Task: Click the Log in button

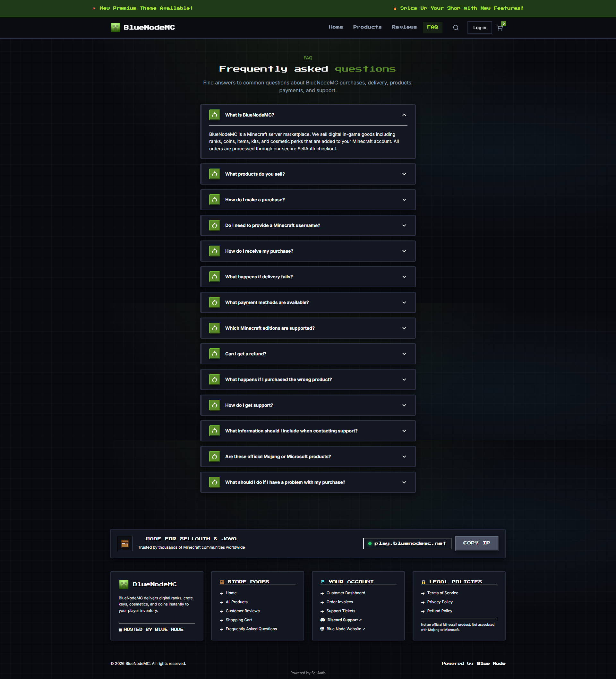Action: [479, 28]
